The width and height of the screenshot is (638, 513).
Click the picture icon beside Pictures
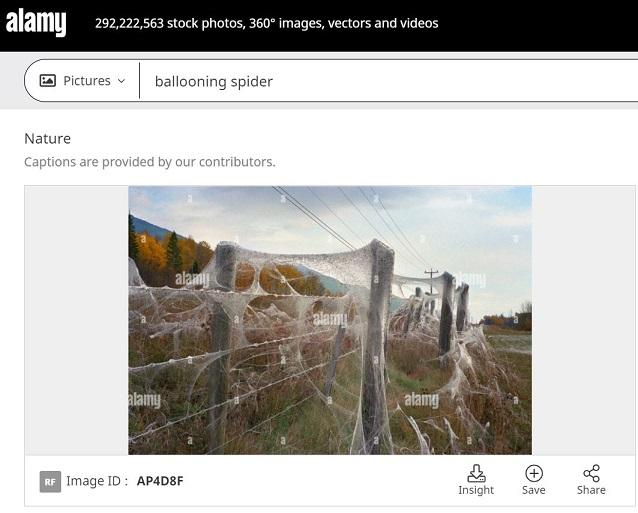(x=48, y=81)
